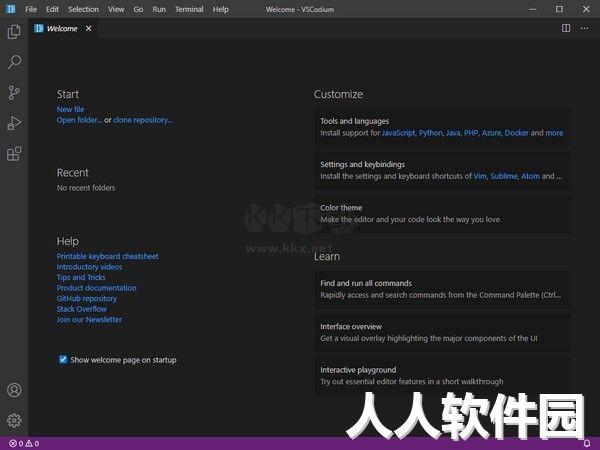
Task: Open Tips and Tricks link
Action: tap(81, 277)
